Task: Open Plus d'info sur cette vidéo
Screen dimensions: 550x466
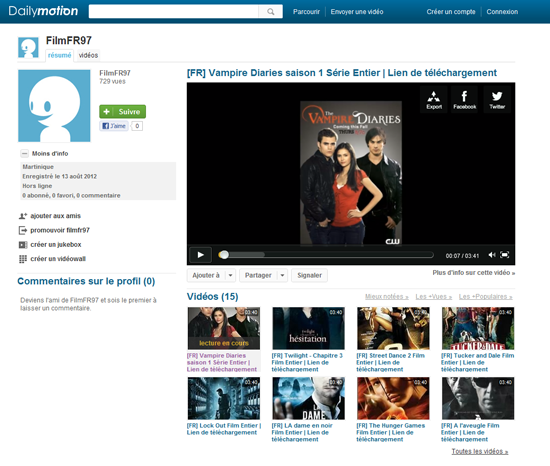Action: [474, 273]
